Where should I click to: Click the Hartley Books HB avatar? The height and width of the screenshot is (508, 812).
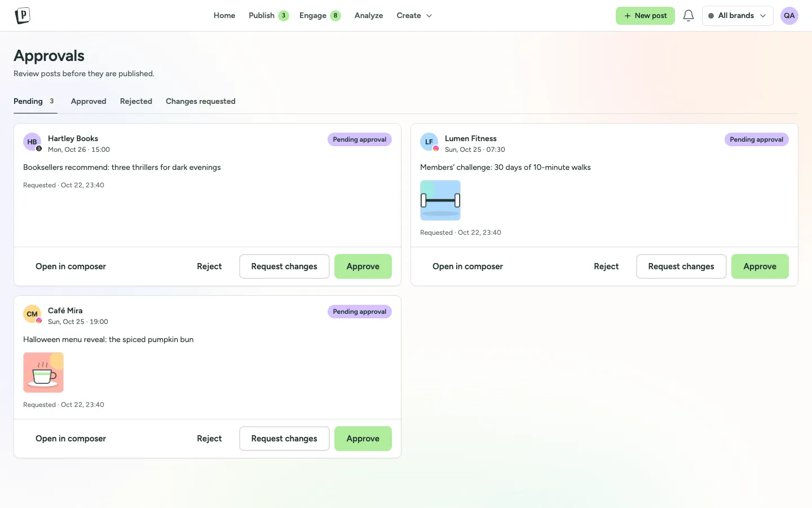point(32,142)
